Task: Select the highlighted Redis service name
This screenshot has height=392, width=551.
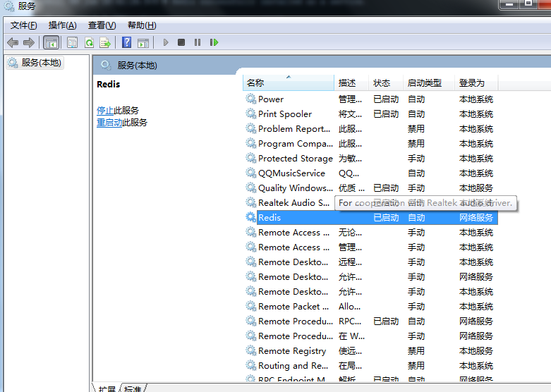Action: tap(270, 218)
